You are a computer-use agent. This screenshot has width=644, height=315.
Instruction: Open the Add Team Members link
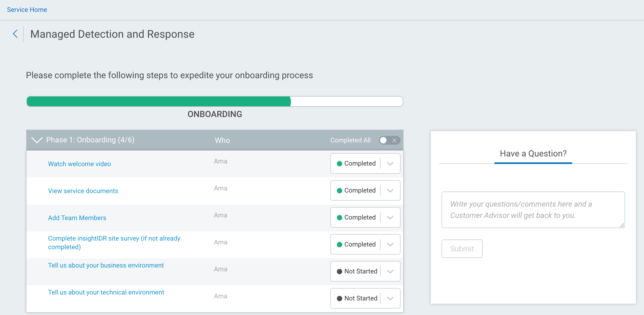[77, 218]
